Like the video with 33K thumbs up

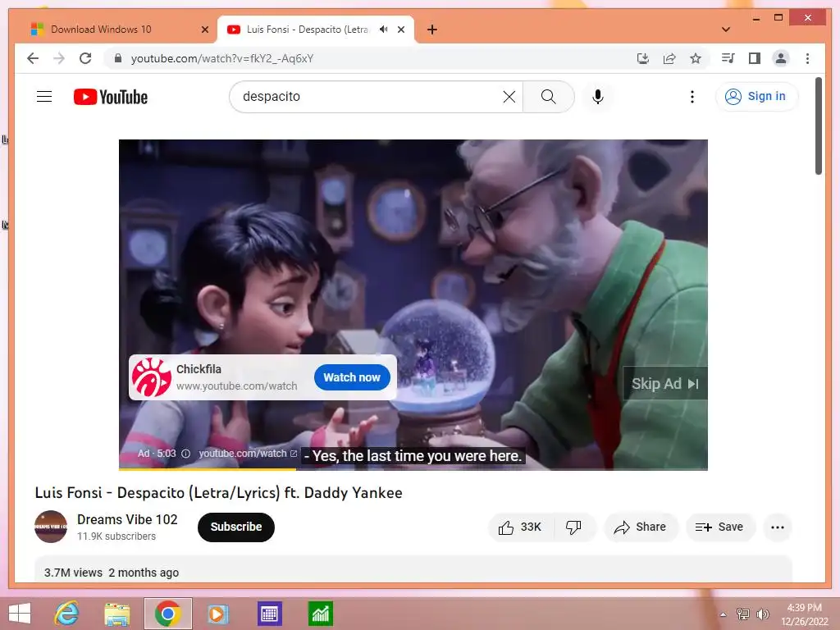tap(519, 527)
